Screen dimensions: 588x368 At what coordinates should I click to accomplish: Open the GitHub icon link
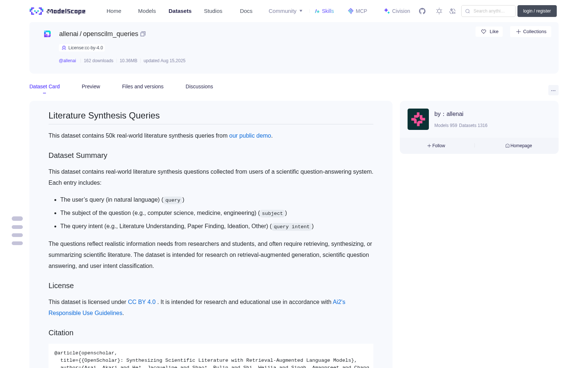point(422,11)
